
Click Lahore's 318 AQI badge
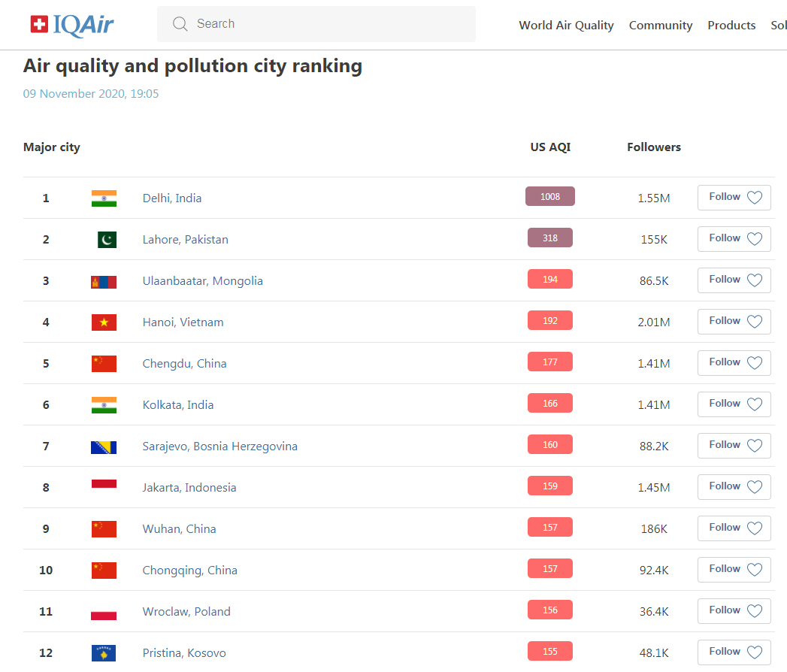[x=550, y=238]
